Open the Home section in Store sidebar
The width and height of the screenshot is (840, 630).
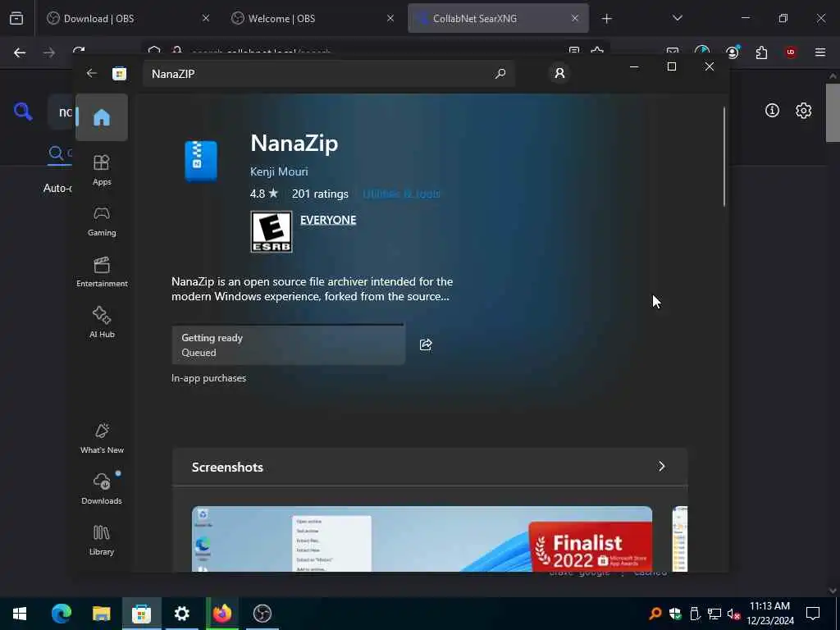click(x=102, y=117)
